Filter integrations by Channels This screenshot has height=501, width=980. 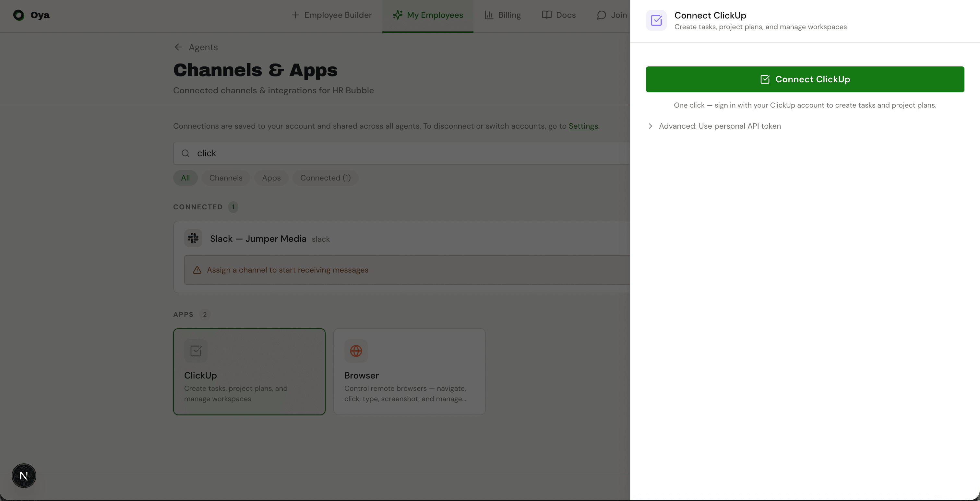[226, 178]
